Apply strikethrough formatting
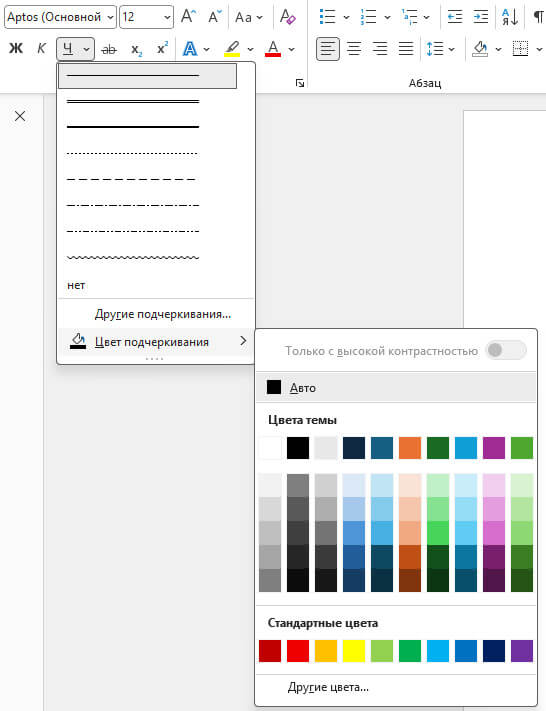The width and height of the screenshot is (546, 711). click(x=109, y=49)
